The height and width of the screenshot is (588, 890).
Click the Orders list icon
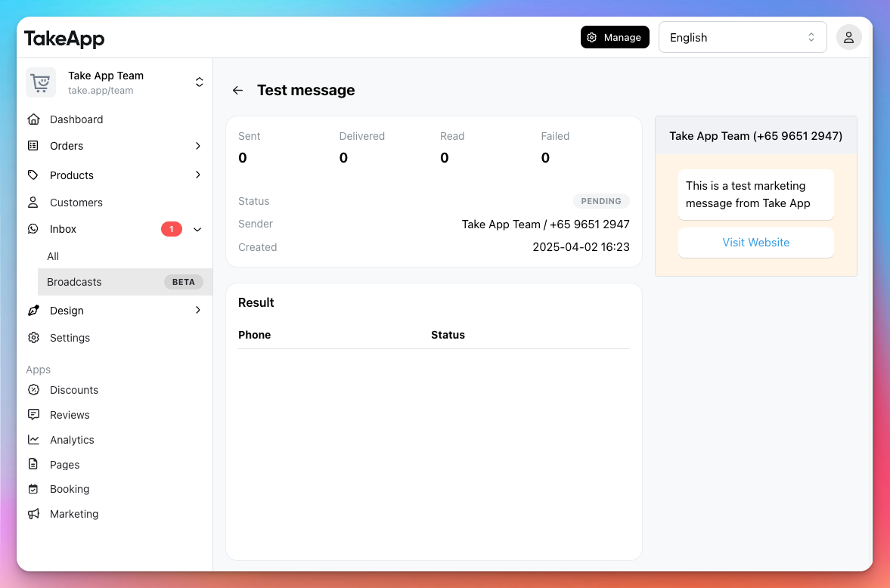point(33,146)
